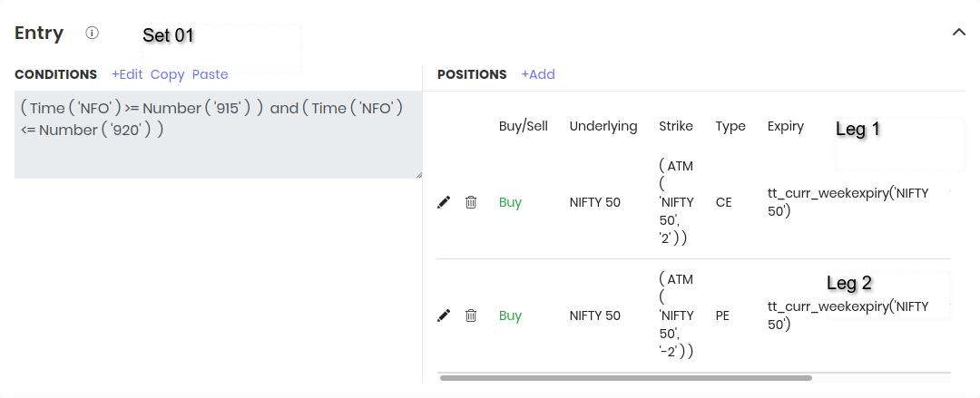Paste conditions into entry
This screenshot has height=398, width=980.
(x=210, y=74)
